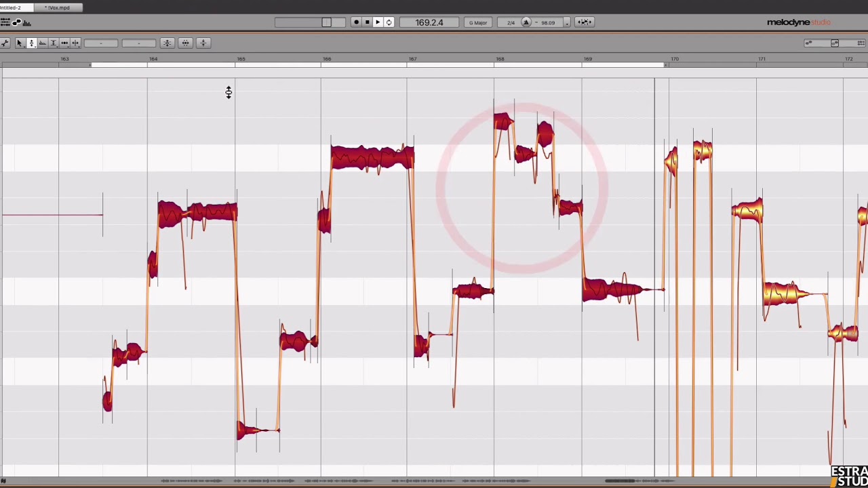The width and height of the screenshot is (868, 488).
Task: Select middle blob display mode icon
Action: click(835, 43)
